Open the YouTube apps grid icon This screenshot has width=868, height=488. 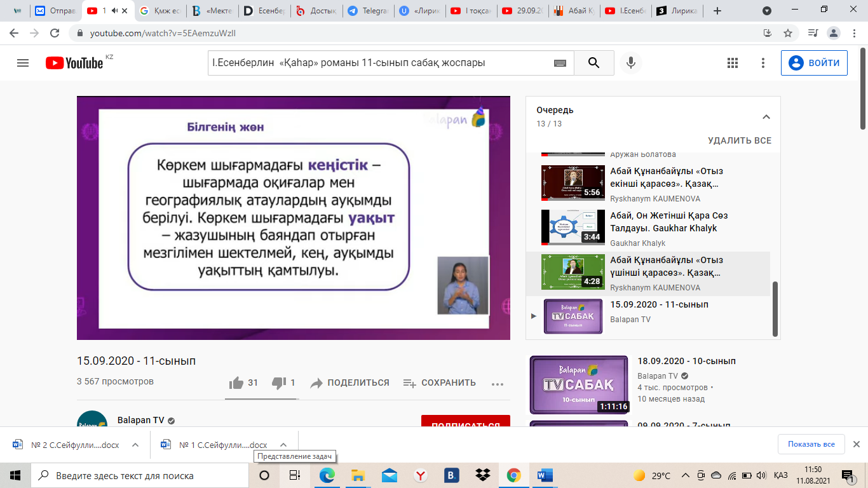point(732,63)
